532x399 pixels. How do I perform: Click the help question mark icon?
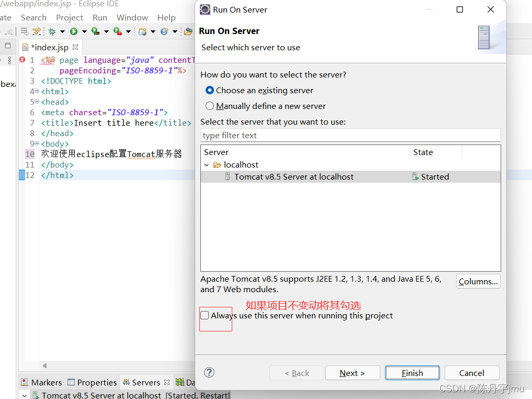[x=209, y=372]
